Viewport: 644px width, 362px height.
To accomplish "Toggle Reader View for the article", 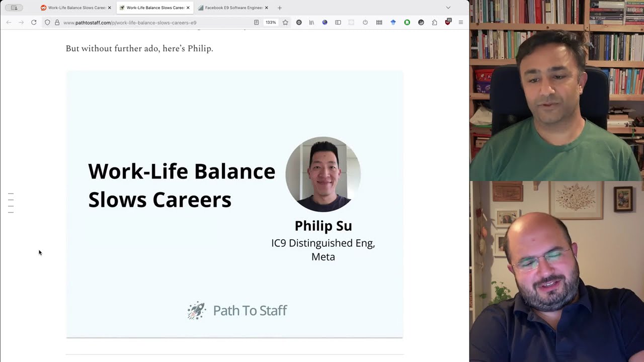I will [256, 23].
